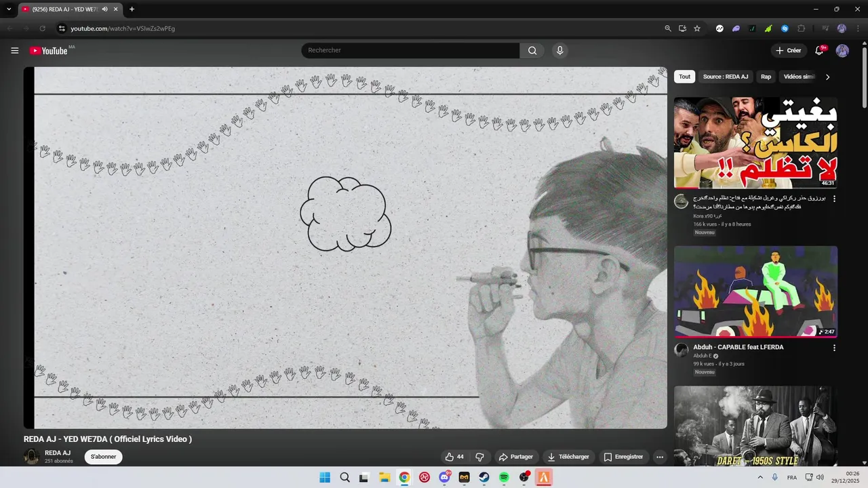Dislike the video with thumbs down
Screen dimensions: 868x488
click(x=479, y=457)
